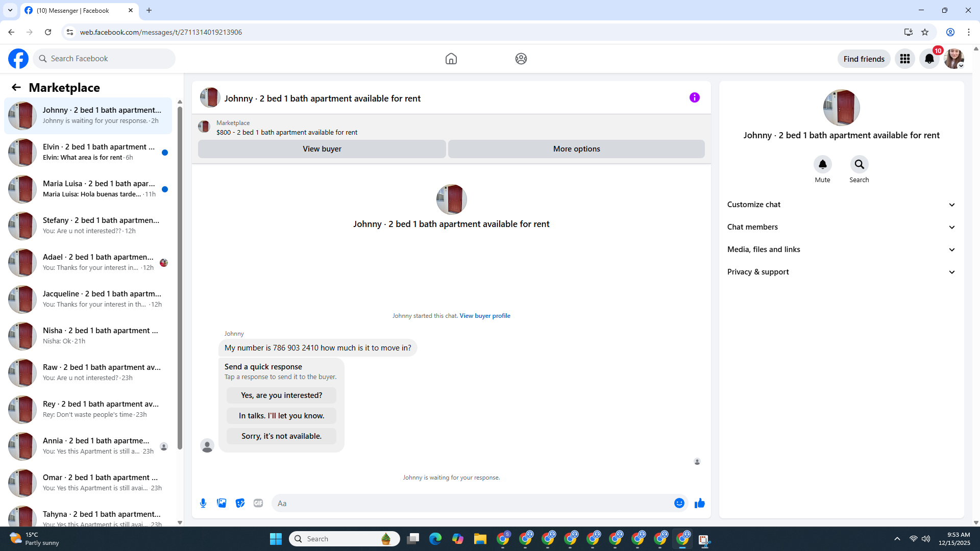Open conversation information purple icon
The height and width of the screenshot is (551, 980).
695,97
